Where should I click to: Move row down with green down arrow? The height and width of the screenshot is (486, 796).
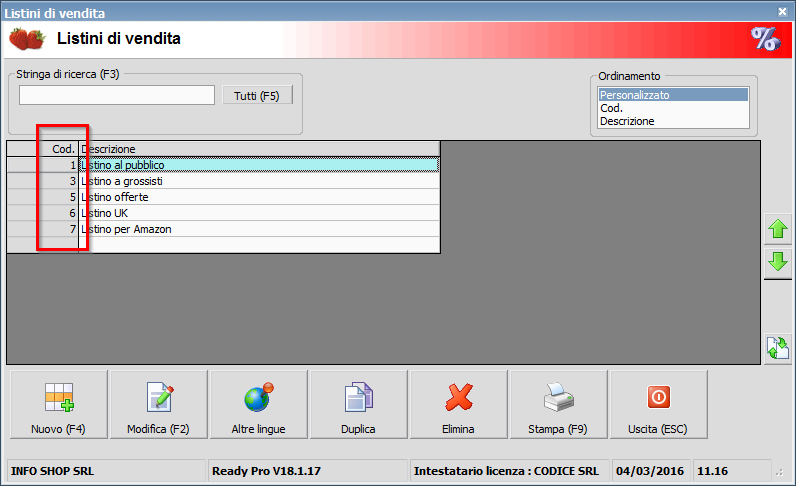pyautogui.click(x=778, y=262)
